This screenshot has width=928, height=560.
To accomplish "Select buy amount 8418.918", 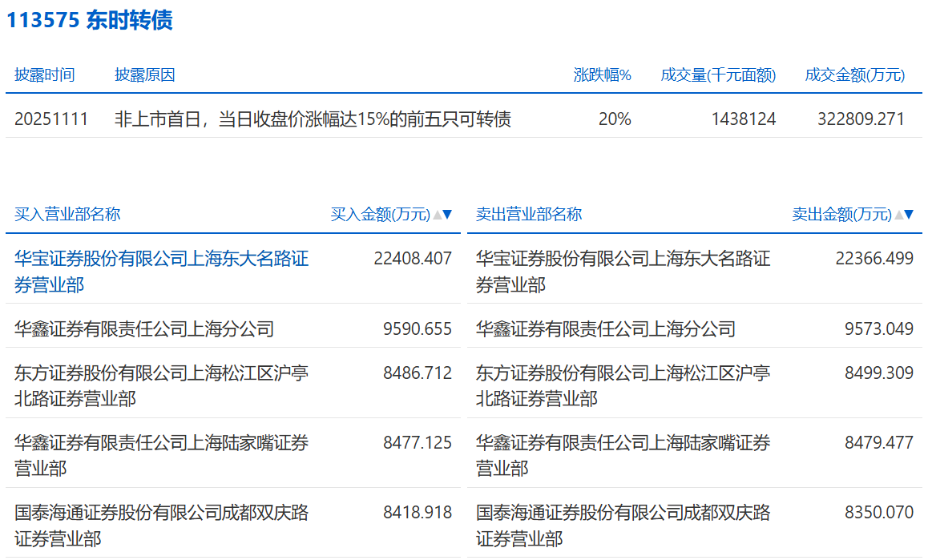I will (x=418, y=513).
